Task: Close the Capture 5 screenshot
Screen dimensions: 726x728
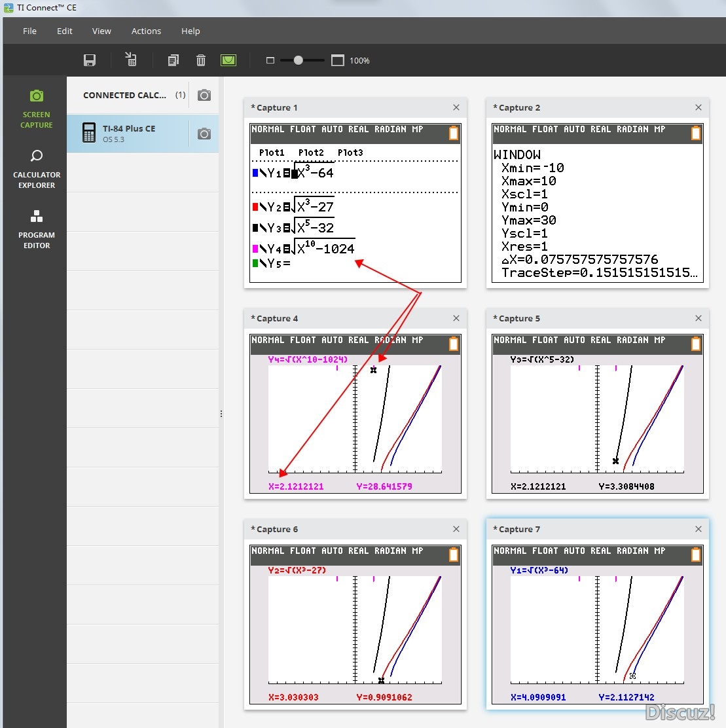Action: pyautogui.click(x=698, y=318)
